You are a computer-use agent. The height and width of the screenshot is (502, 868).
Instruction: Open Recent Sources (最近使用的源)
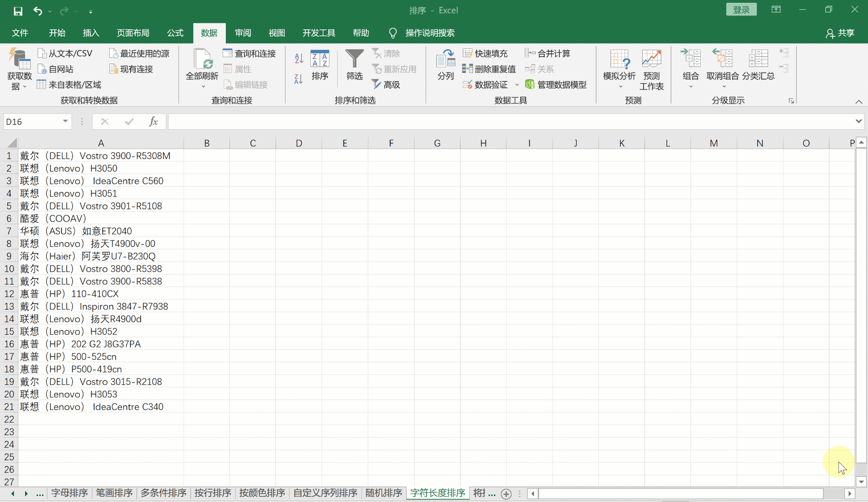139,53
